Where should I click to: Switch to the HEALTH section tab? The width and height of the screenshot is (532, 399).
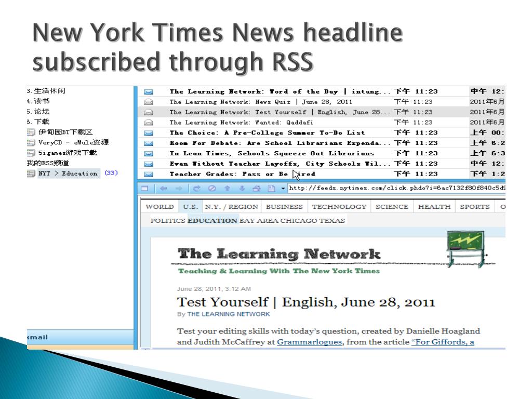434,207
